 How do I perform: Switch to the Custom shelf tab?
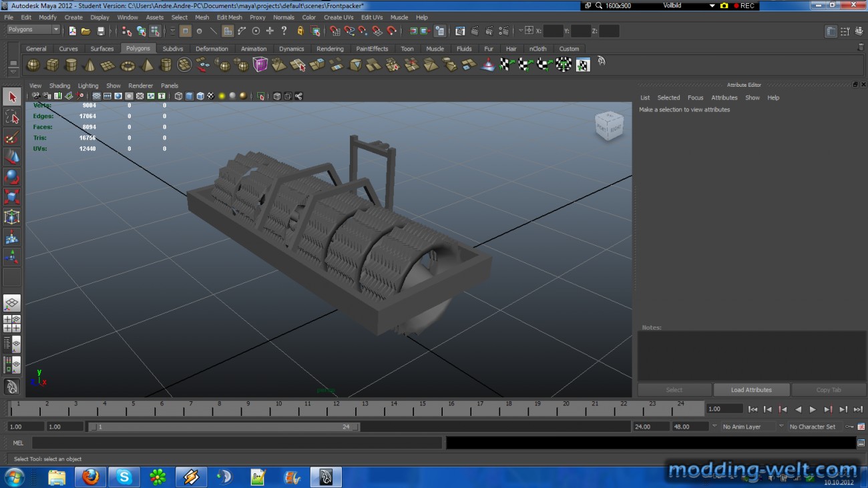[569, 49]
